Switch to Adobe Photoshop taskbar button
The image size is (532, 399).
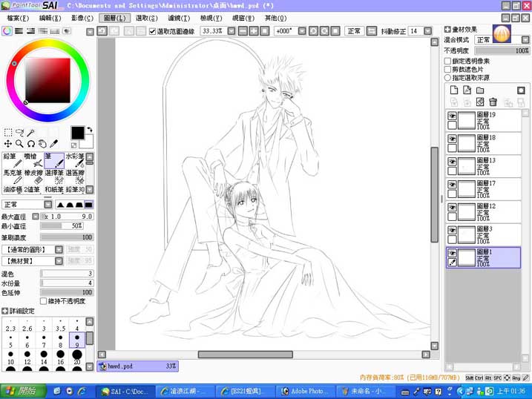click(304, 391)
